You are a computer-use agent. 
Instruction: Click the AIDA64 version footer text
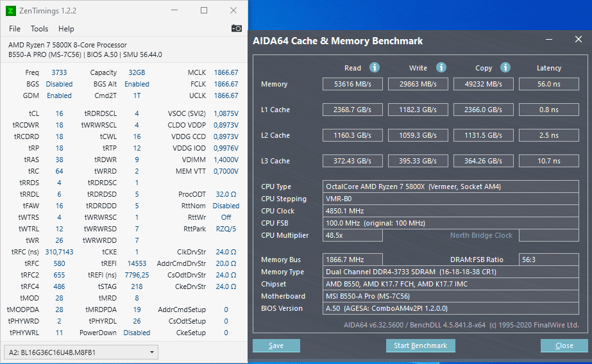tap(461, 325)
